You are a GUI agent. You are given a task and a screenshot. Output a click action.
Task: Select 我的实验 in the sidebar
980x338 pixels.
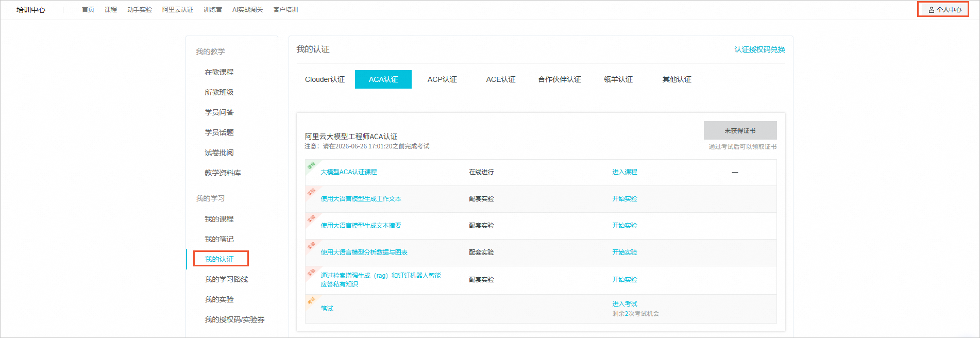pyautogui.click(x=219, y=299)
